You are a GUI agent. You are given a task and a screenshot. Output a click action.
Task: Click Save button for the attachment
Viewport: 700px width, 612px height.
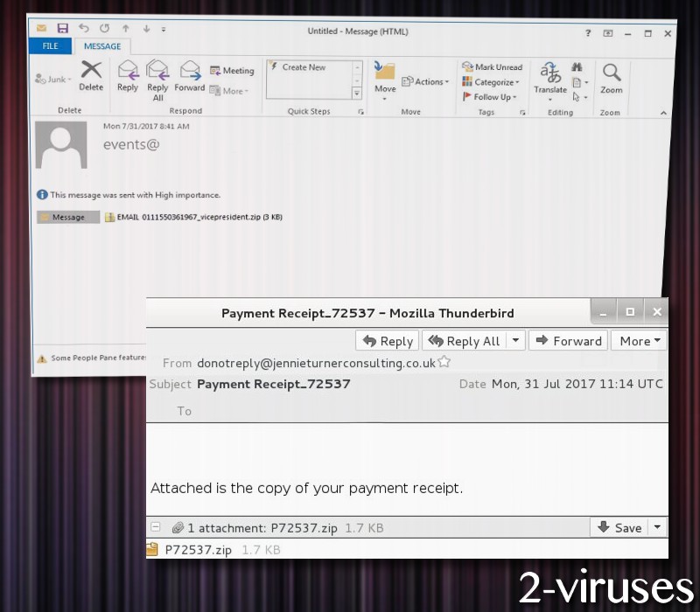pos(619,527)
